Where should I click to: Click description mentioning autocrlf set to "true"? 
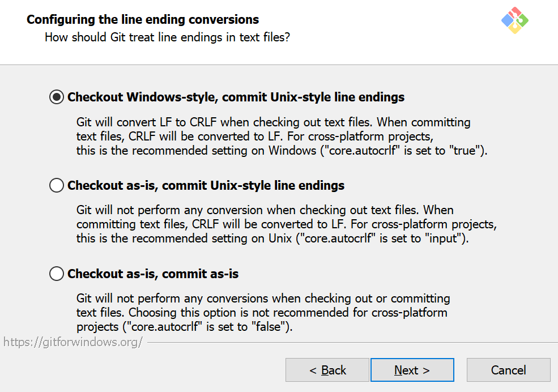(x=282, y=151)
